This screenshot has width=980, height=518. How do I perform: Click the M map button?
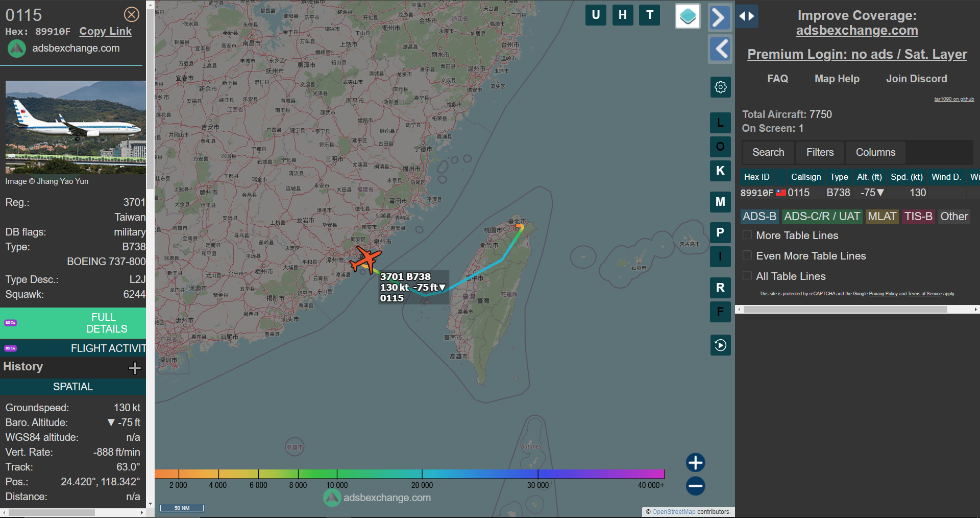(720, 202)
